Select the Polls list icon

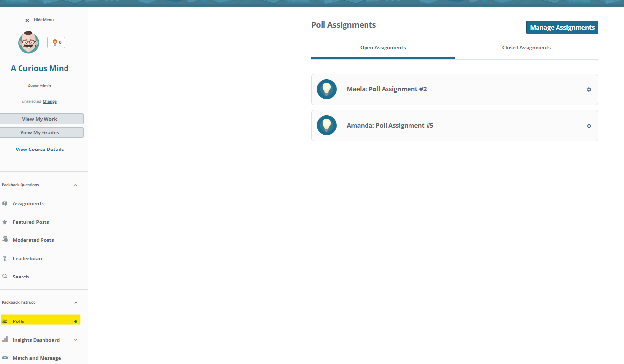(5, 321)
